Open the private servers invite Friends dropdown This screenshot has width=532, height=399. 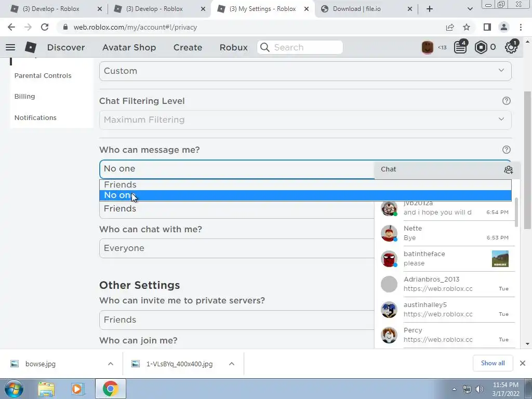[237, 320]
